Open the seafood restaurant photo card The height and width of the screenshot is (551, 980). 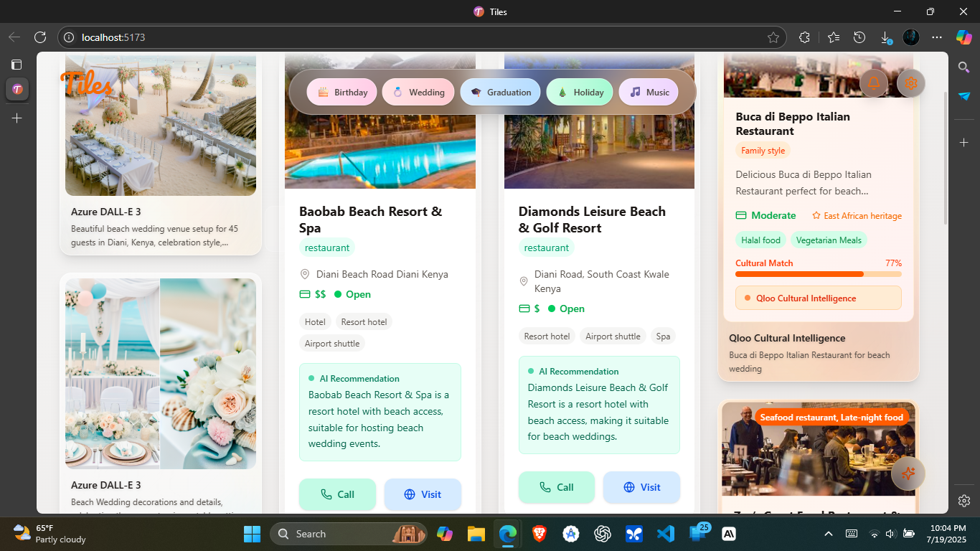pos(819,449)
